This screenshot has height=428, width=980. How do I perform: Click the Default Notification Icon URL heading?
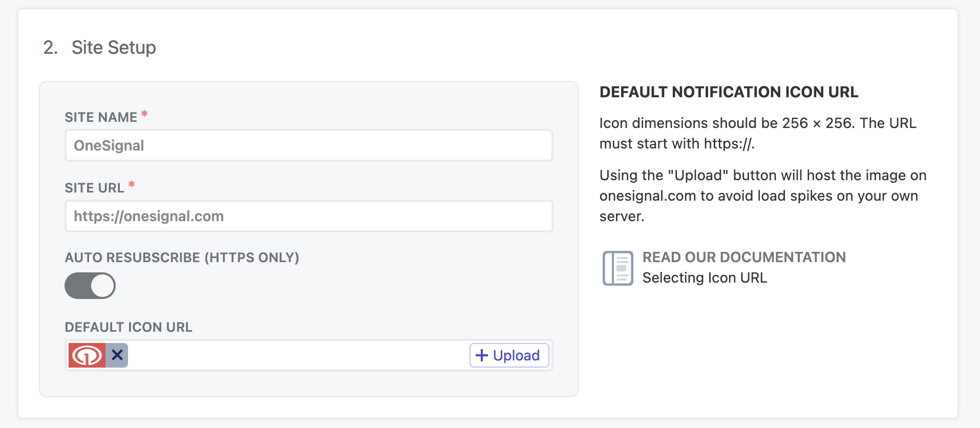click(729, 92)
